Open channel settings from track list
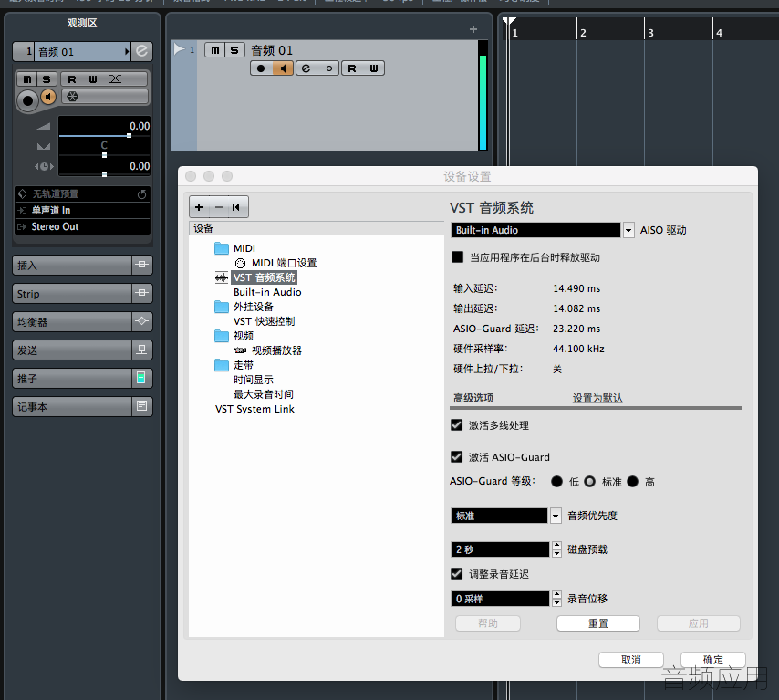This screenshot has width=779, height=700. (306, 68)
